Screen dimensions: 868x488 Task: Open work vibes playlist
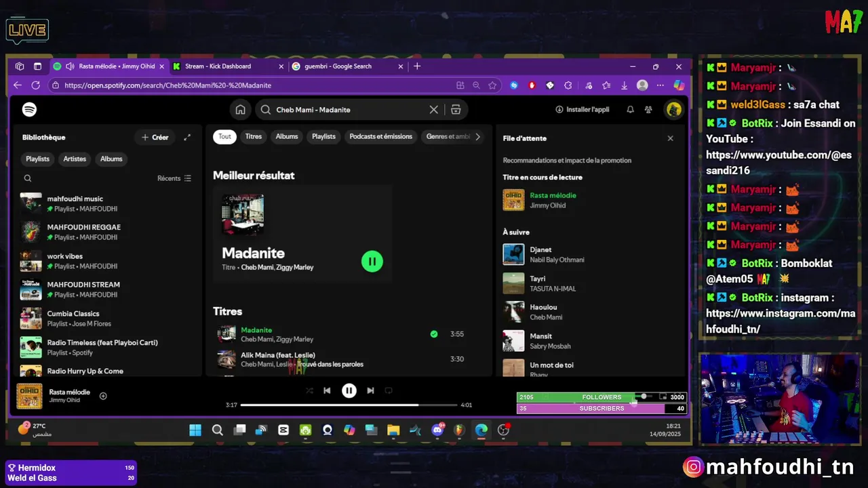[107, 261]
